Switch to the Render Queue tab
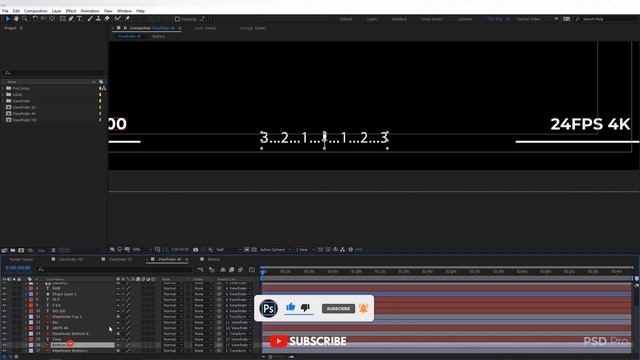 (x=21, y=260)
